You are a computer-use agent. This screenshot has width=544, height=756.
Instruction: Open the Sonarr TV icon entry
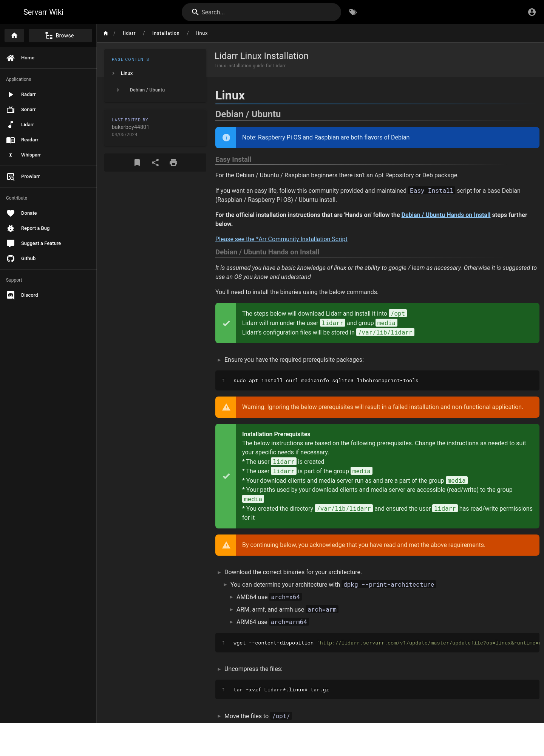[x=11, y=110]
